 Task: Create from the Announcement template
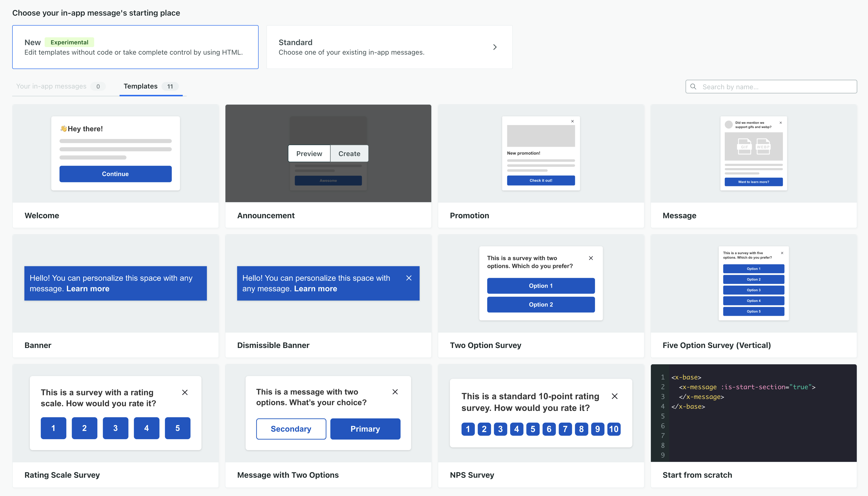[349, 153]
